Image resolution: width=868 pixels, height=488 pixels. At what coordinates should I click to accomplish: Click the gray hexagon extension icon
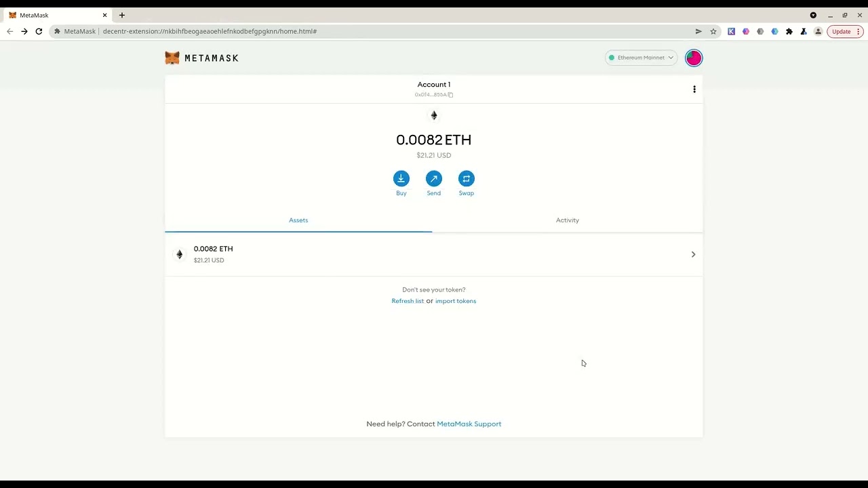[x=760, y=31]
